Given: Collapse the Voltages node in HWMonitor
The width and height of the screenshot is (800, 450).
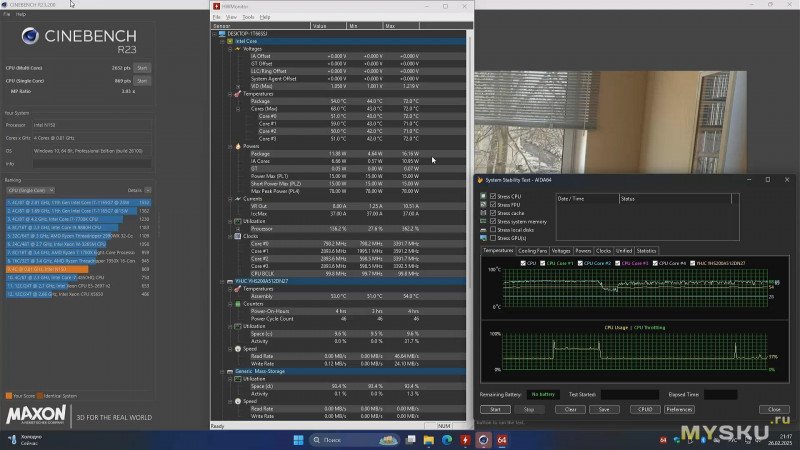Looking at the screenshot, I should click(230, 49).
